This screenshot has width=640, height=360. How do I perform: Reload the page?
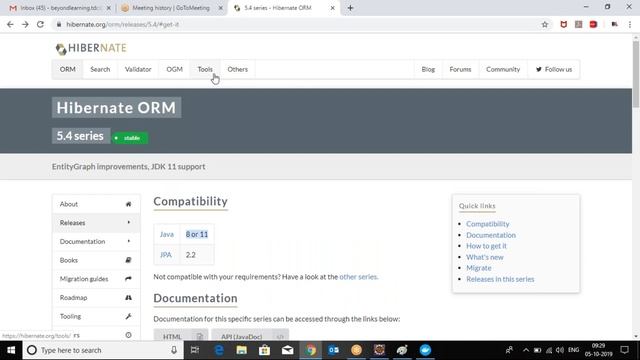click(40, 24)
